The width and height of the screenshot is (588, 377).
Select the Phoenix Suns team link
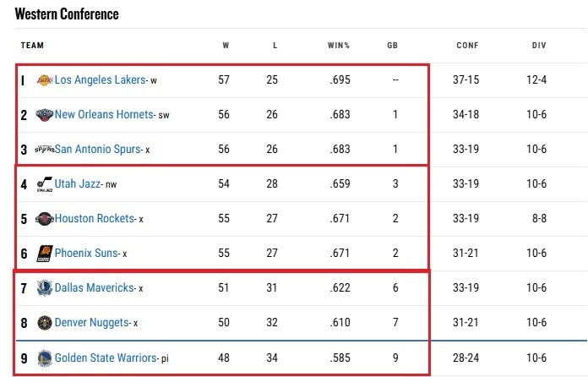point(87,253)
